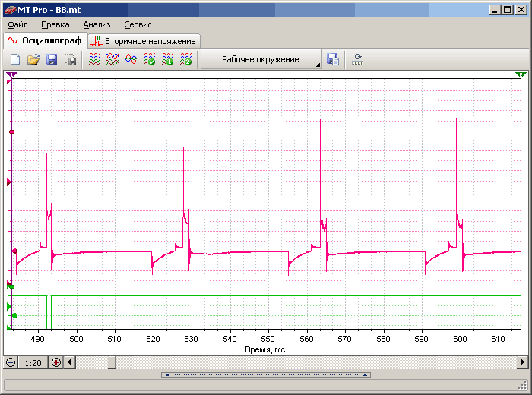Click the save workspace icon beside the dropdown

point(333,59)
